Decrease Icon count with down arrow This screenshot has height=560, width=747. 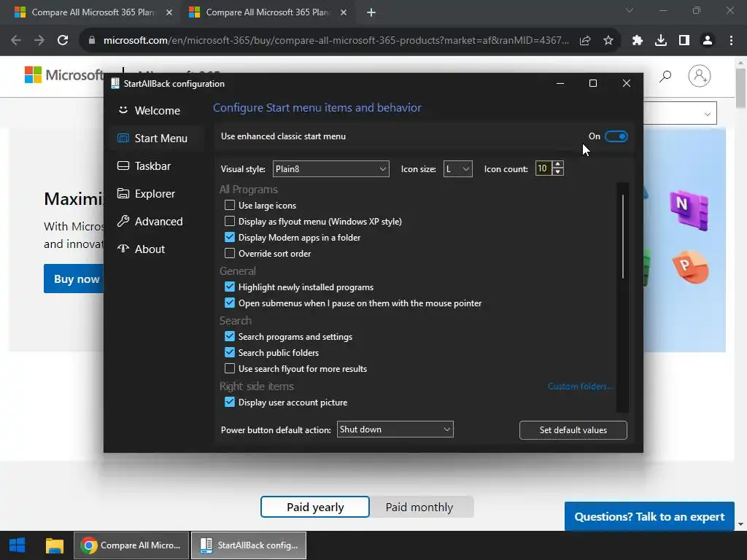558,172
